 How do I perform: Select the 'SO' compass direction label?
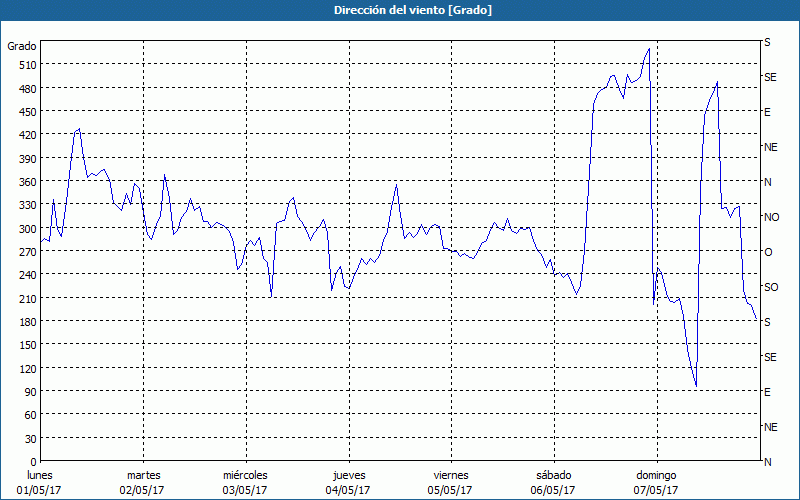coord(771,287)
